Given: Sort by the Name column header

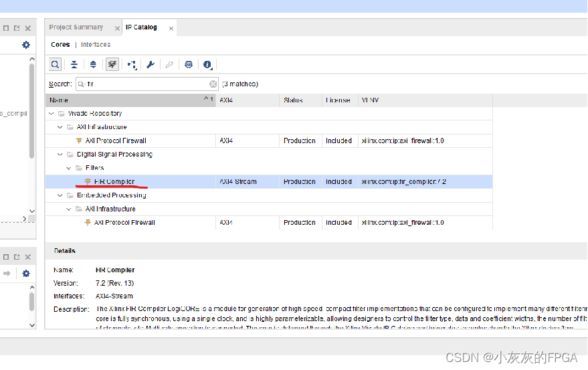Looking at the screenshot, I should [130, 100].
